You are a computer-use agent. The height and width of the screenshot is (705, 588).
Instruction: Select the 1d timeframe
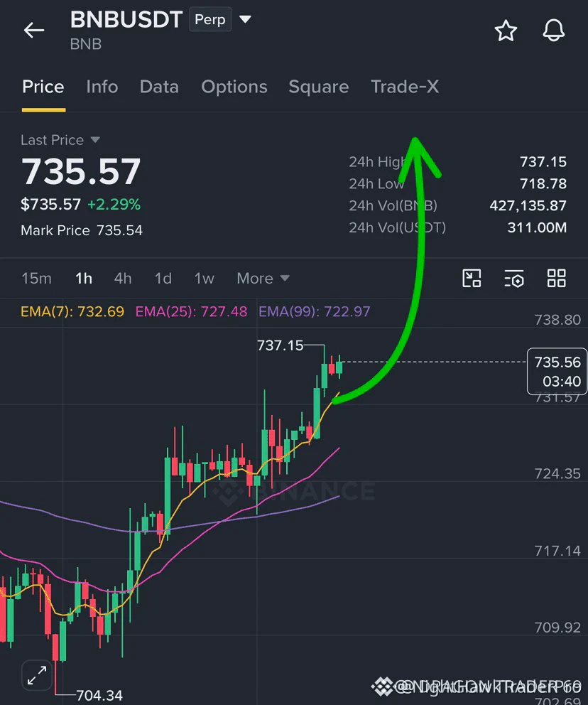(163, 279)
